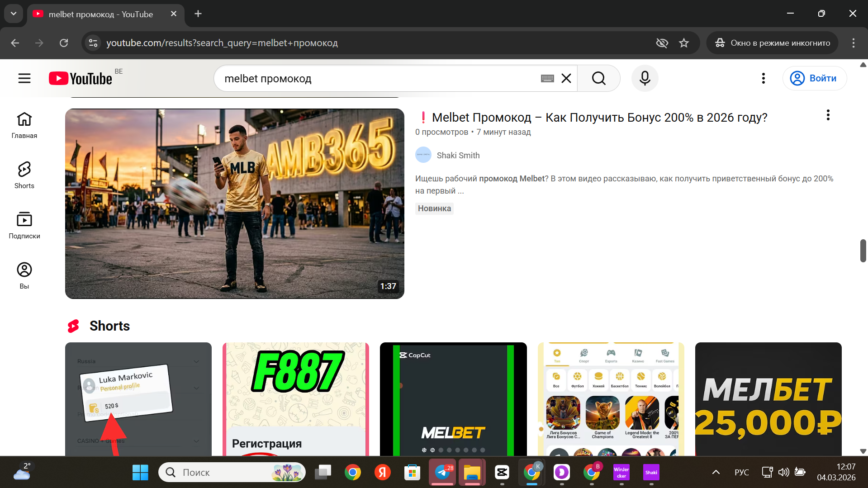The height and width of the screenshot is (488, 868).
Task: Open the Luka Markovic Shorts thumbnail
Action: [x=138, y=399]
